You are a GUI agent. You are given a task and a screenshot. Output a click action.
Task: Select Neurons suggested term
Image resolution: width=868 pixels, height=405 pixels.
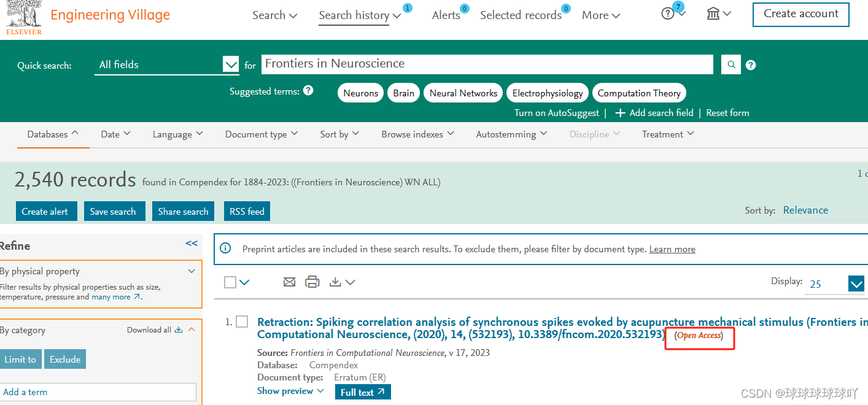coord(360,93)
